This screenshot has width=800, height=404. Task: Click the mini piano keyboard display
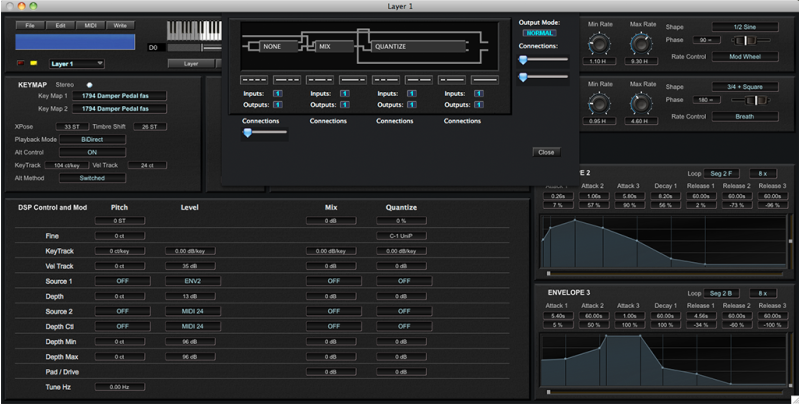click(x=194, y=31)
